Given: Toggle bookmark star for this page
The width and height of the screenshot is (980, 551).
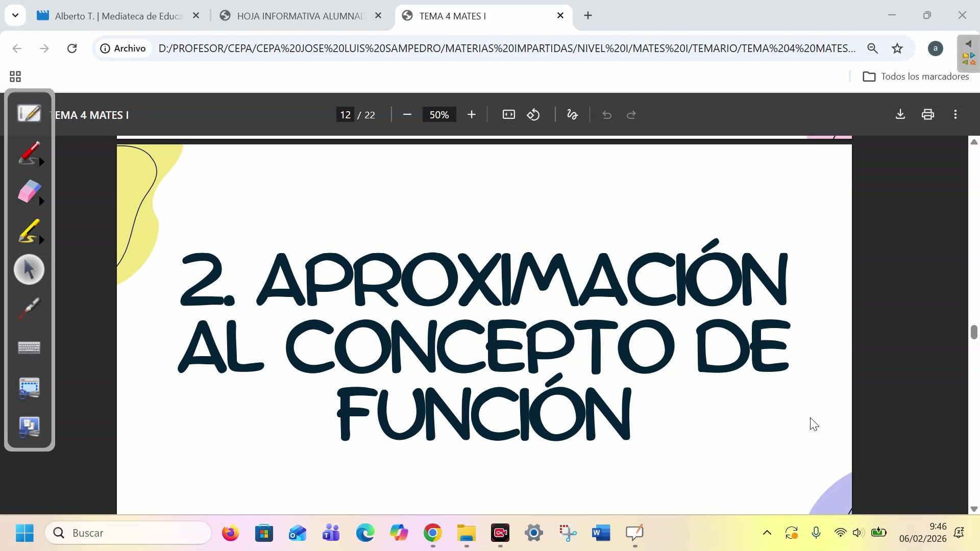Looking at the screenshot, I should [x=897, y=48].
